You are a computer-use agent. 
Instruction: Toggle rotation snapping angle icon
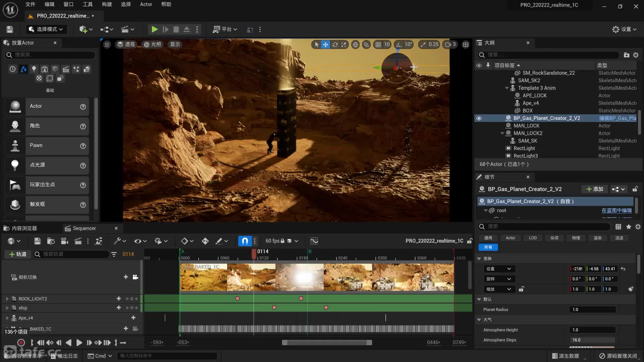[398, 44]
